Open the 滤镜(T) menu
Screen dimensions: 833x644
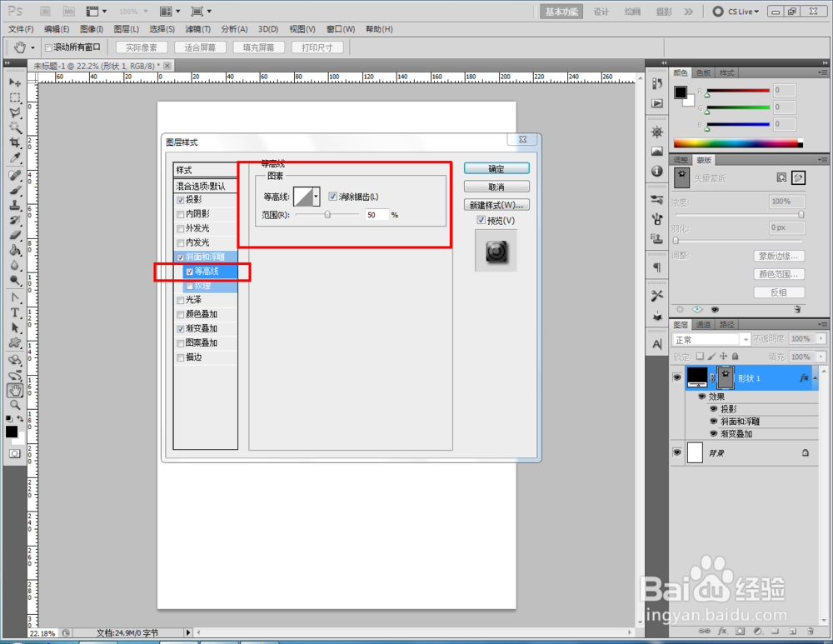pos(197,29)
